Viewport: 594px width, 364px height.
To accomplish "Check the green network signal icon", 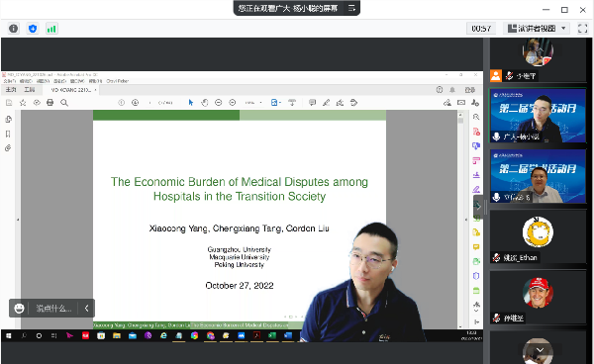I will pyautogui.click(x=51, y=29).
